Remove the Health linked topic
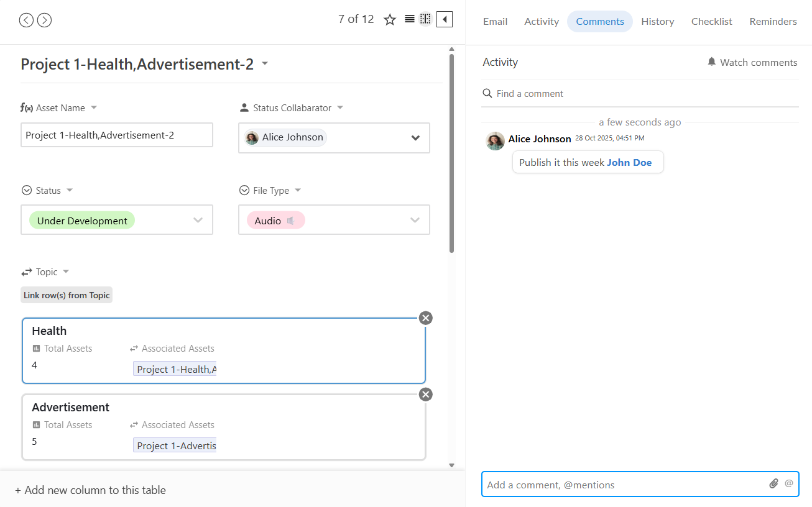Screen dimensions: 812x507 point(425,318)
